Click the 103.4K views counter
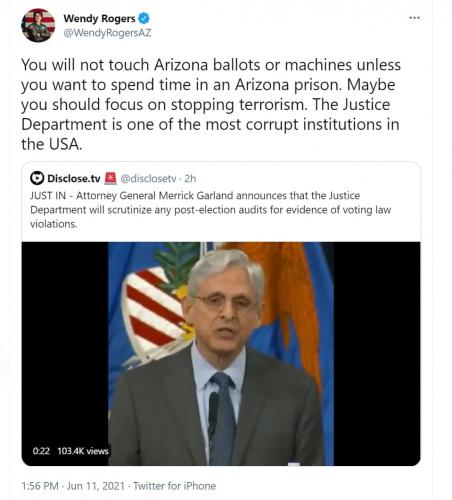The width and height of the screenshot is (452, 500). point(83,451)
